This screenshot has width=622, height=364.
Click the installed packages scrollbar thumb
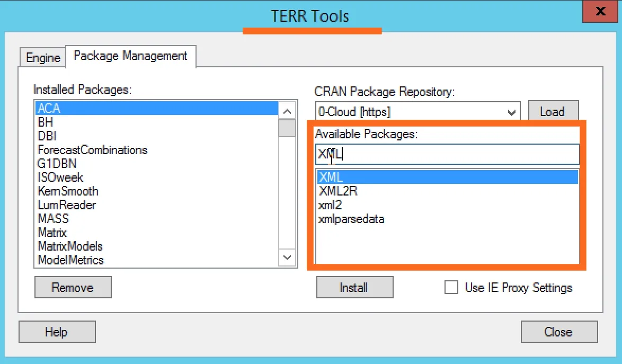(287, 128)
